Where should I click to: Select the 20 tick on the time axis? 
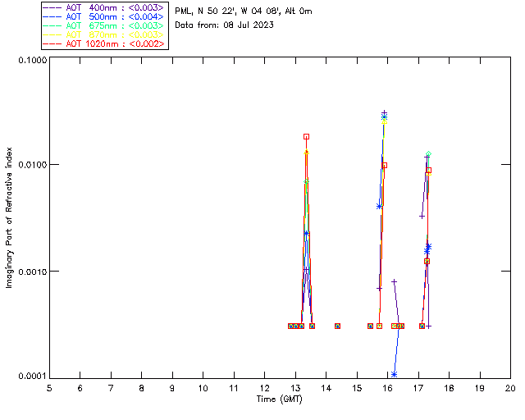(x=510, y=387)
